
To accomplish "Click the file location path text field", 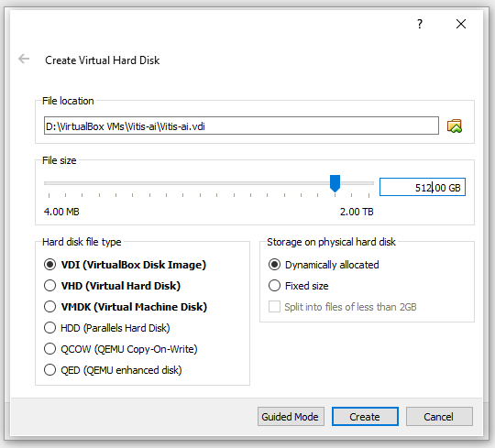I will [241, 126].
